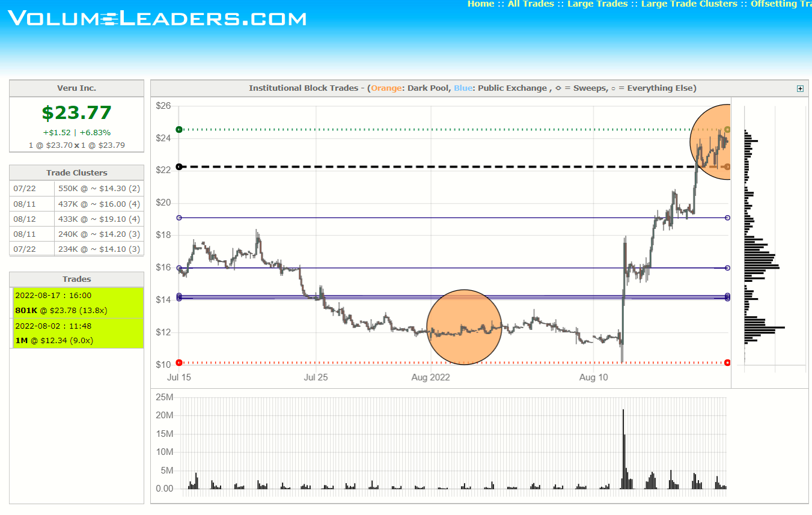Open the Large Trades link
The width and height of the screenshot is (812, 515).
click(597, 4)
